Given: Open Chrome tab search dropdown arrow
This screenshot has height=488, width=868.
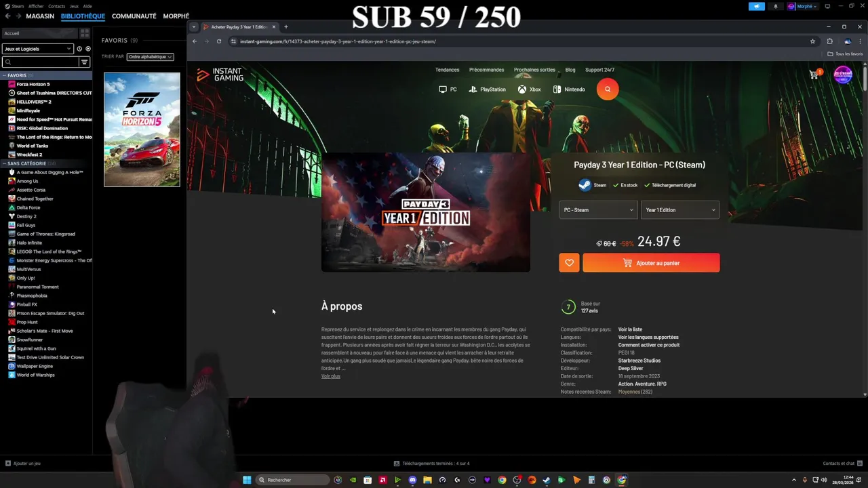Looking at the screenshot, I should (x=194, y=27).
